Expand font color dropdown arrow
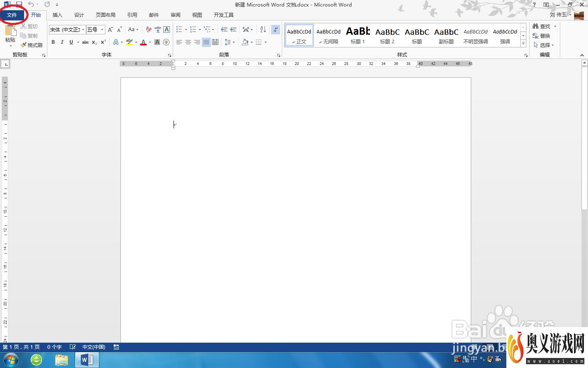Image resolution: width=588 pixels, height=368 pixels. coord(150,42)
